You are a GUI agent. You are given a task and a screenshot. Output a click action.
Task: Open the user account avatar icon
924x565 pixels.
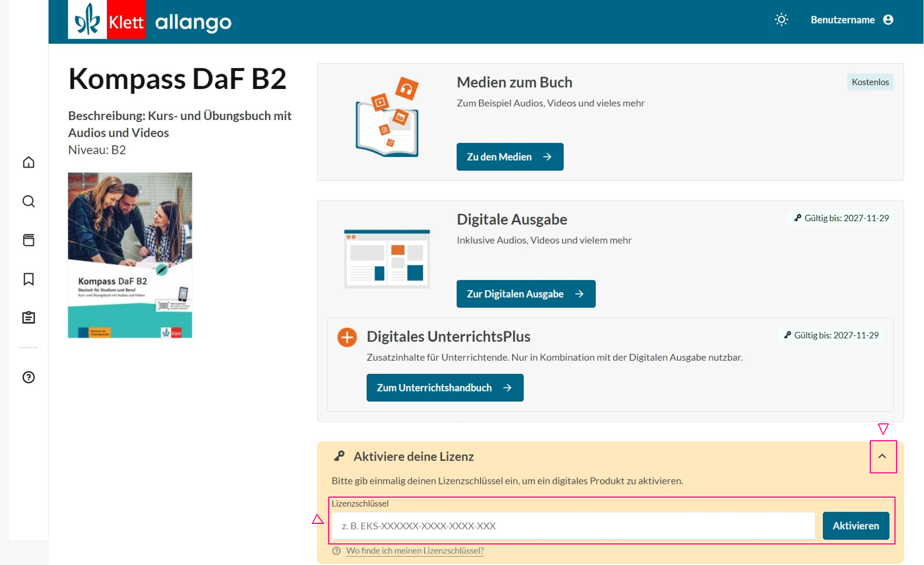pyautogui.click(x=888, y=19)
